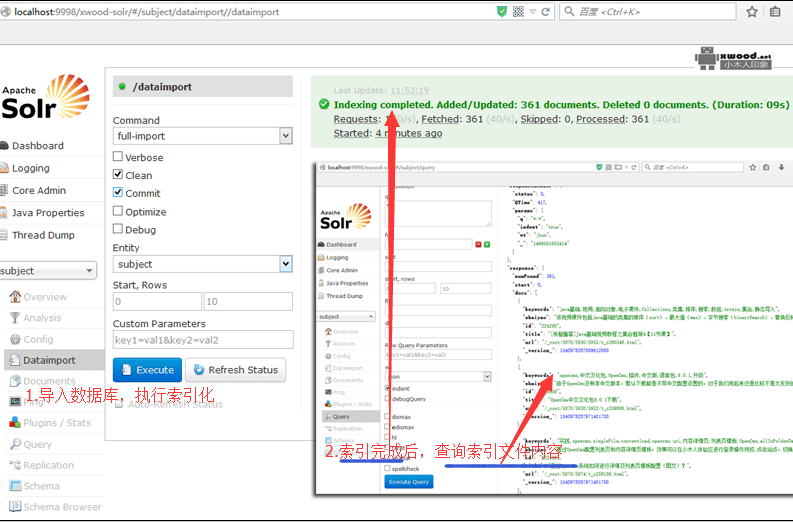Click the Skipped link in status

540,119
